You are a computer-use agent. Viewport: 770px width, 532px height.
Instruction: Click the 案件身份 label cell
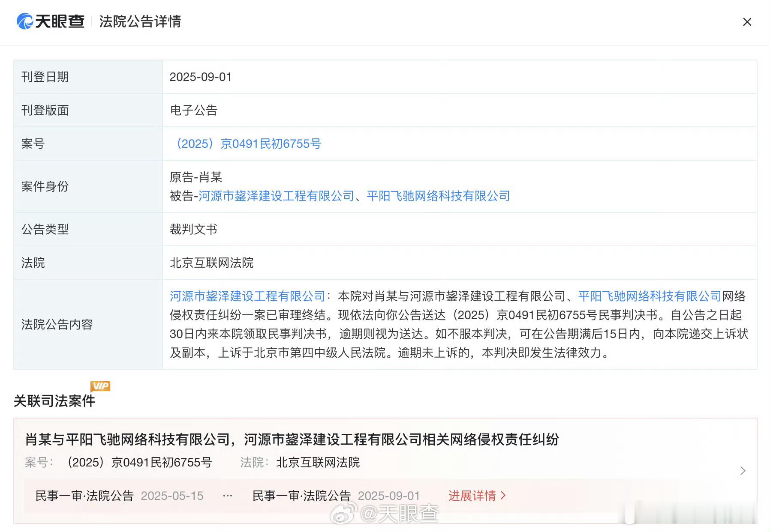tap(88, 187)
